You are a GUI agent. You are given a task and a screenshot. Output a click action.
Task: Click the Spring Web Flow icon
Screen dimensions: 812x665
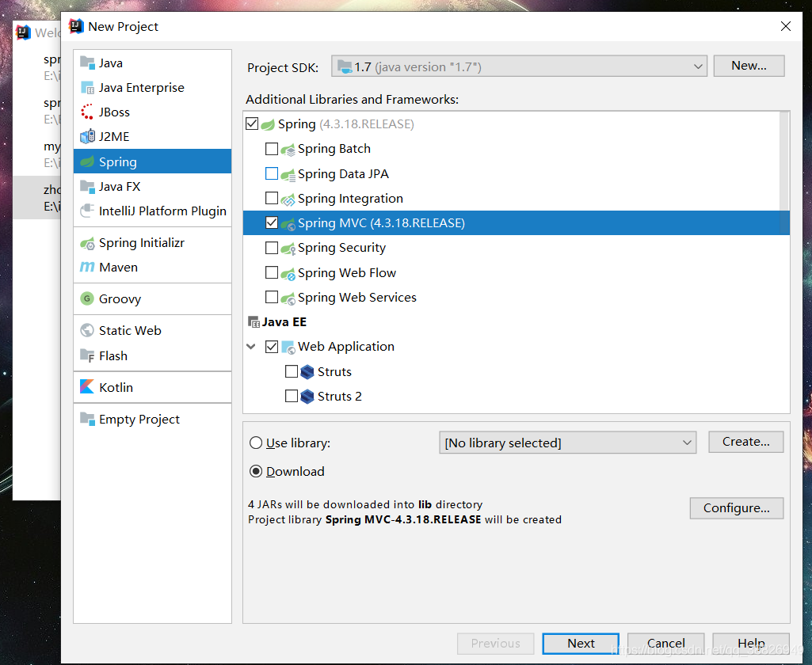pyautogui.click(x=288, y=273)
